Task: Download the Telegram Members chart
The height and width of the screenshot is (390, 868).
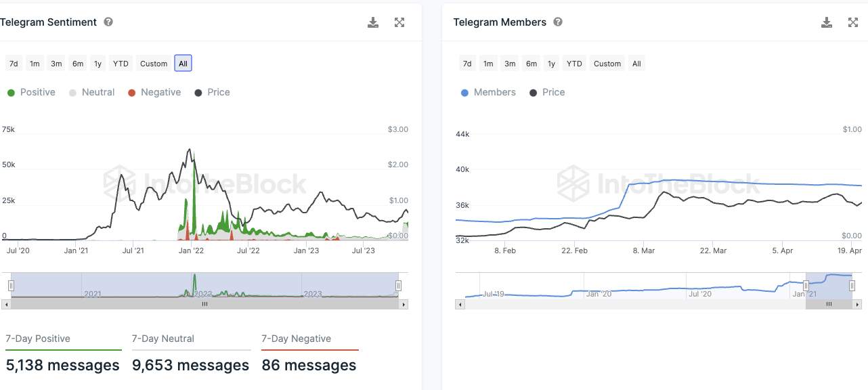Action: point(827,22)
